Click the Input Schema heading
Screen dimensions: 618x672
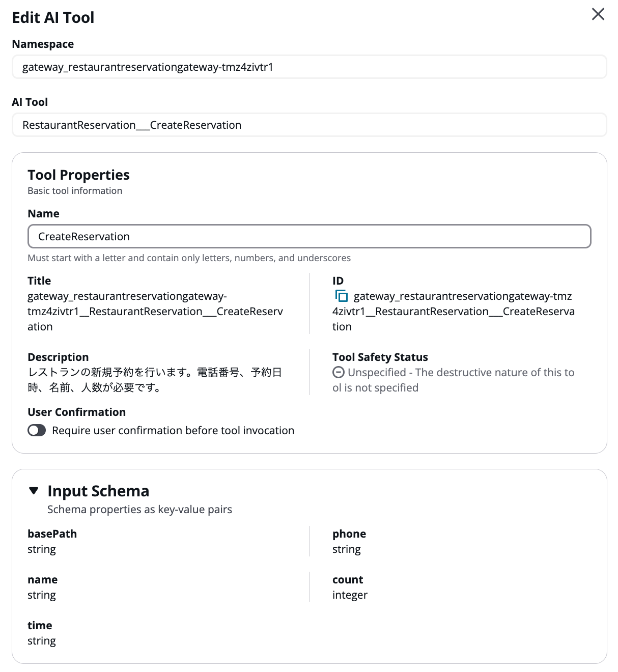[x=98, y=491]
